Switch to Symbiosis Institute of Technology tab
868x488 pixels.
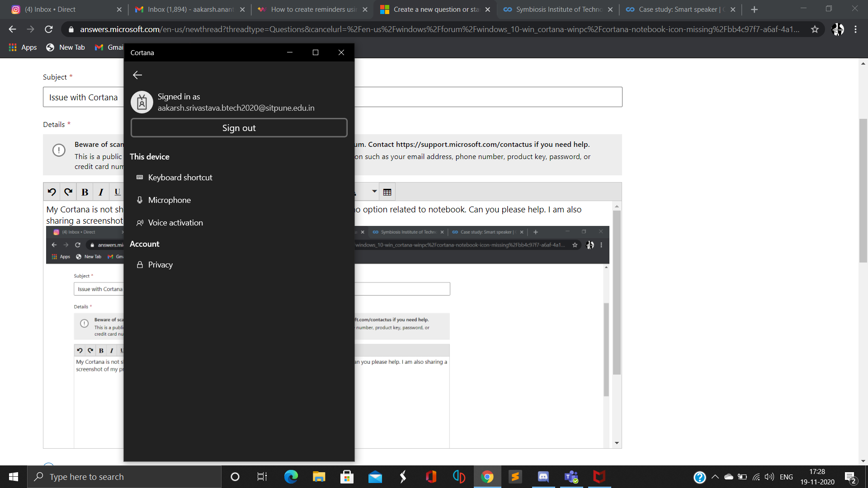[x=559, y=9]
